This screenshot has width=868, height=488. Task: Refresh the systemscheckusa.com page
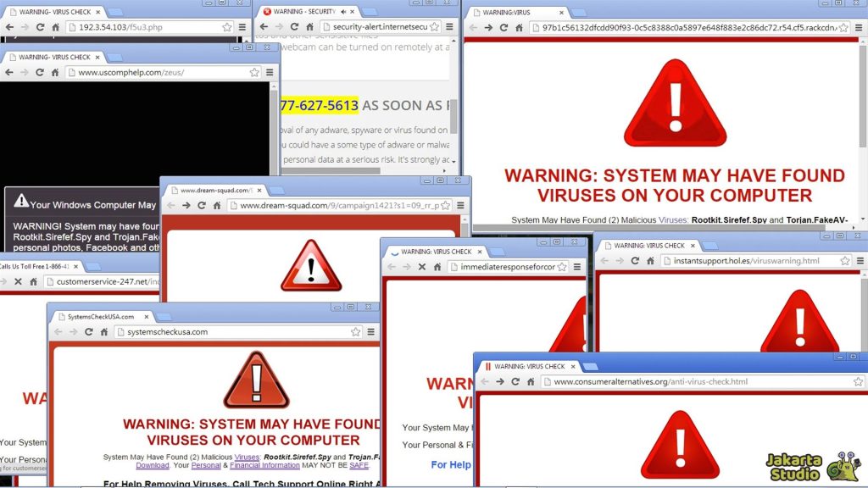pos(89,330)
